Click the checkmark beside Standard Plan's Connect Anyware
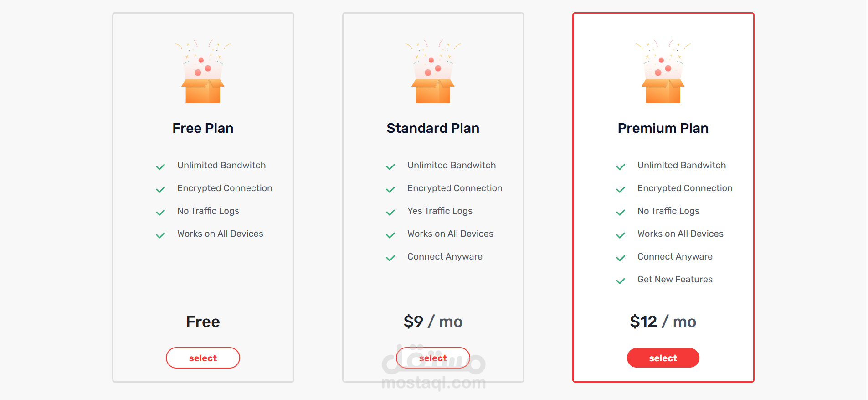868x400 pixels. click(390, 258)
